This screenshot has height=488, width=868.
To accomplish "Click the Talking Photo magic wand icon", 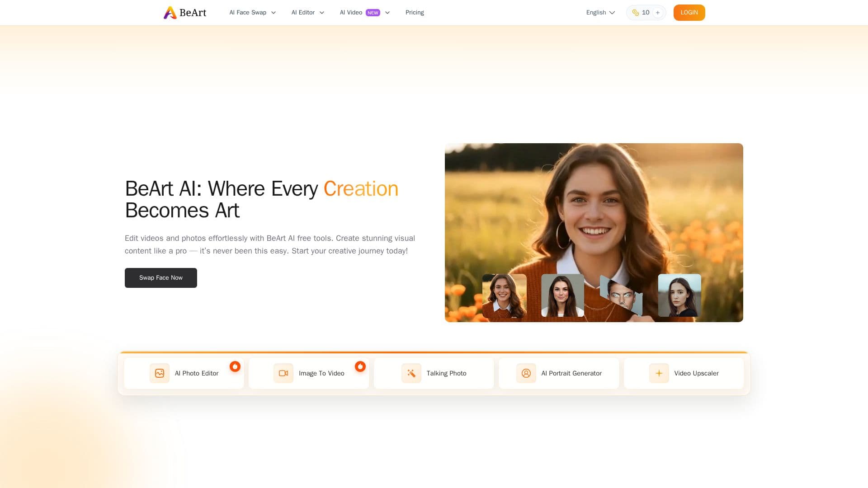I will (411, 373).
